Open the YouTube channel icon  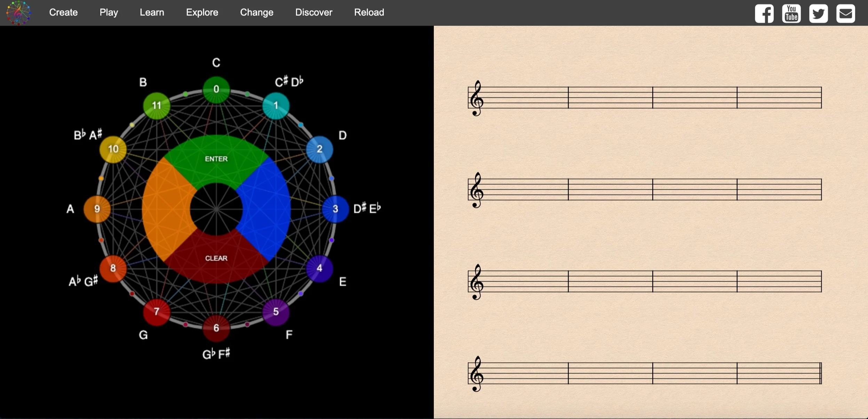pos(791,13)
